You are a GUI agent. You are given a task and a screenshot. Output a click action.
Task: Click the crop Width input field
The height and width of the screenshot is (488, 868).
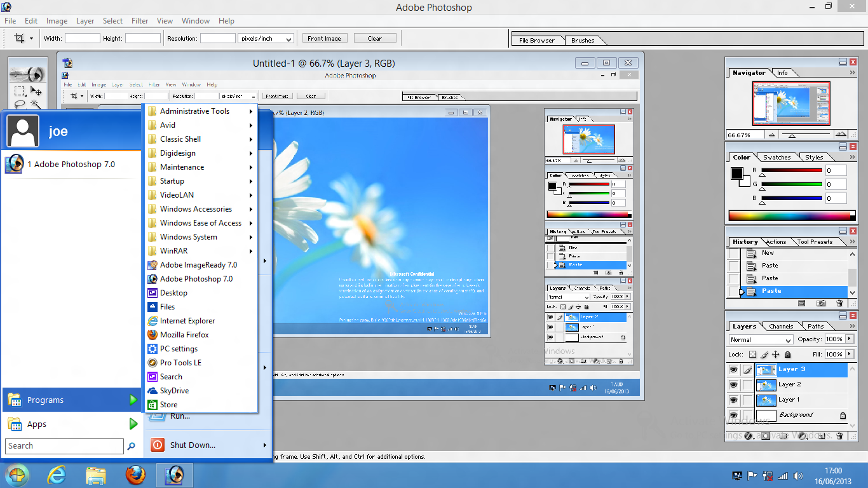82,39
